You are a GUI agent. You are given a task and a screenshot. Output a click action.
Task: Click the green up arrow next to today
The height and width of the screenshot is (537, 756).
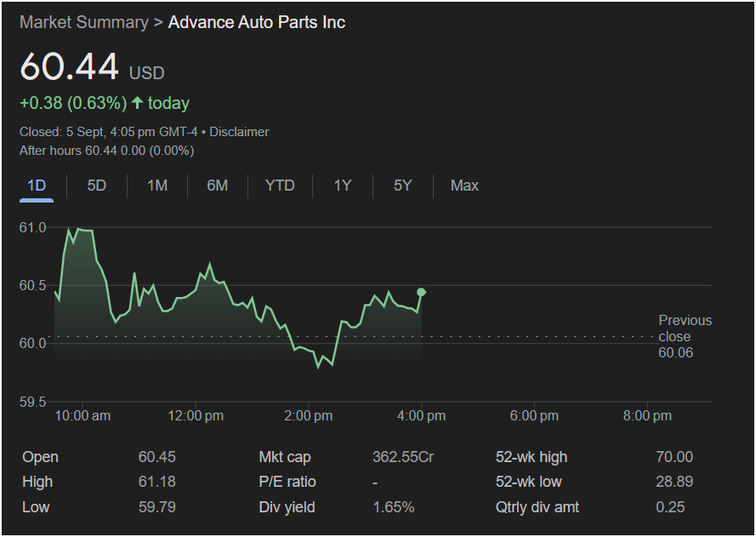pos(138,102)
